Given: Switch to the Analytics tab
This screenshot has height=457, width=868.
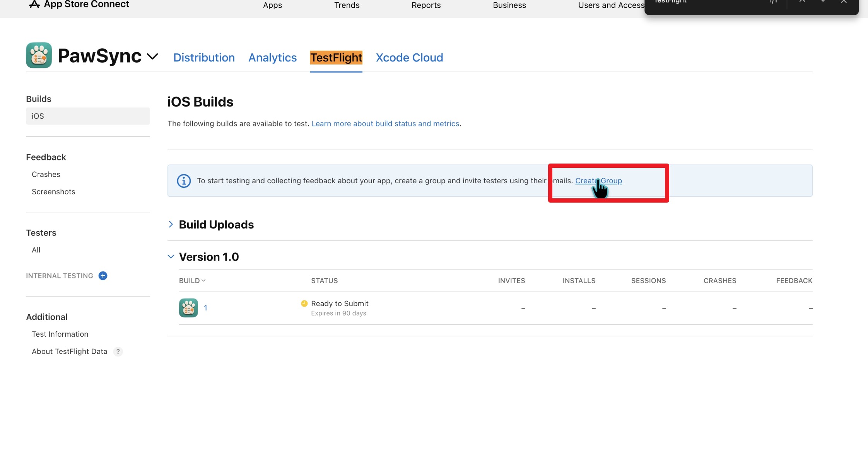Looking at the screenshot, I should [x=272, y=58].
